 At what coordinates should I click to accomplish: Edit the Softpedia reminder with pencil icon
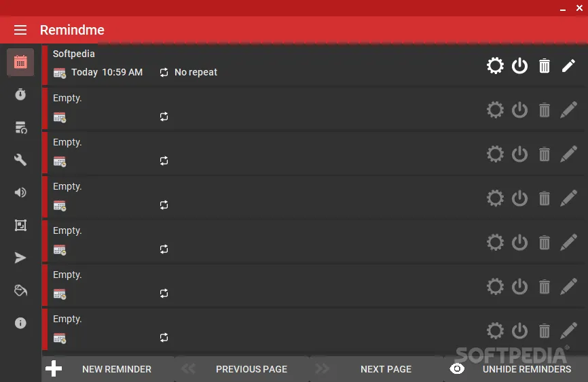pos(568,66)
